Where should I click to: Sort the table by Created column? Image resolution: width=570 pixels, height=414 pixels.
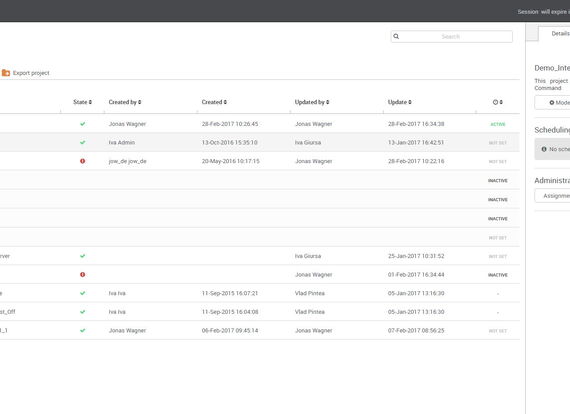coord(214,102)
